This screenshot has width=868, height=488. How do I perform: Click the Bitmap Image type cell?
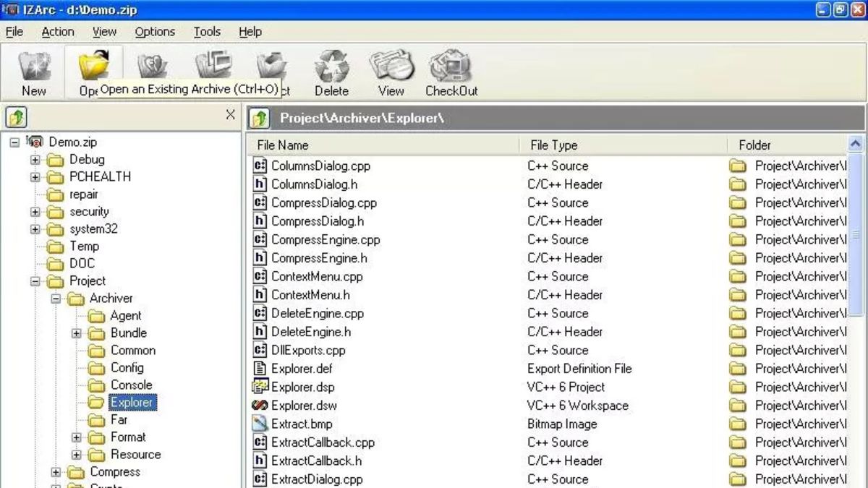(562, 424)
